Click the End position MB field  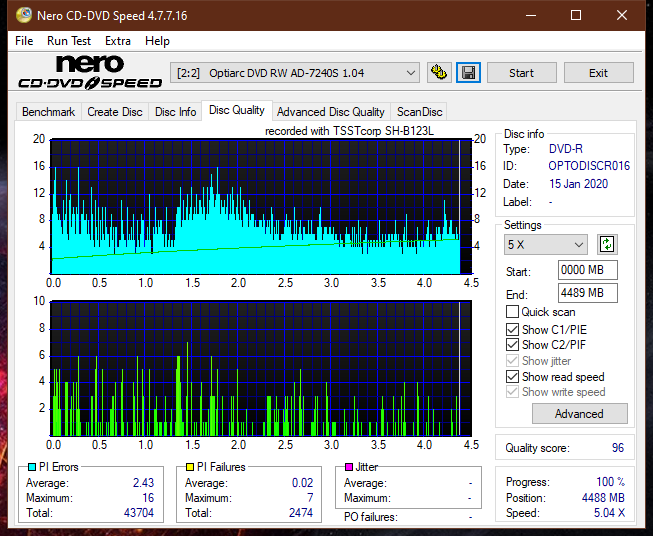tap(586, 293)
